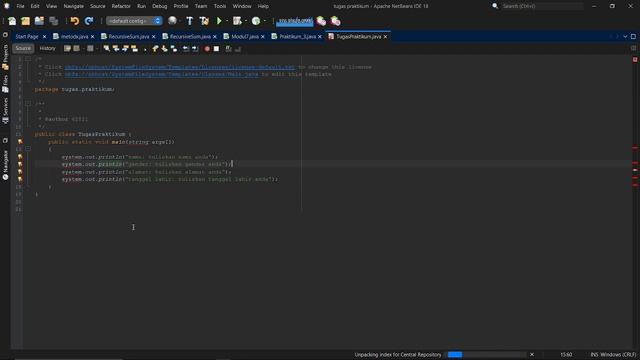Switch to the metode.java tab
The height and width of the screenshot is (360, 640).
click(74, 36)
